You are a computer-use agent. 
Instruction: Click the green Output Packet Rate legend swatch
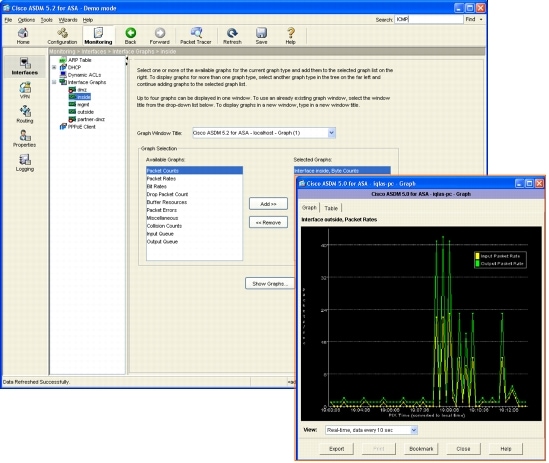[x=477, y=263]
